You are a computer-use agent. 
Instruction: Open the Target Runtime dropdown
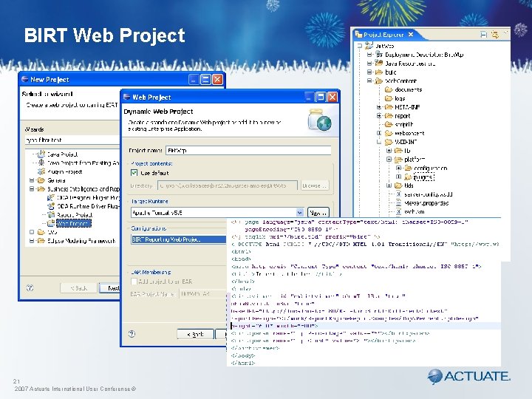click(x=299, y=213)
